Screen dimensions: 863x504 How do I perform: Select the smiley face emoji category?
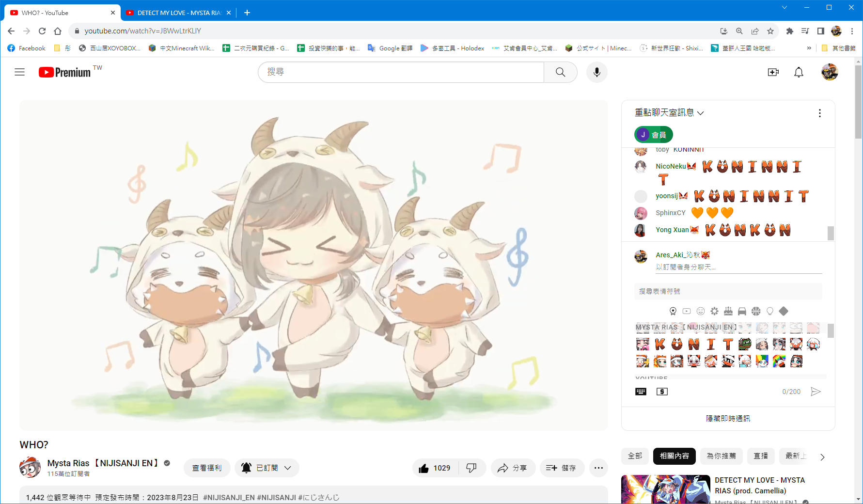pos(701,311)
